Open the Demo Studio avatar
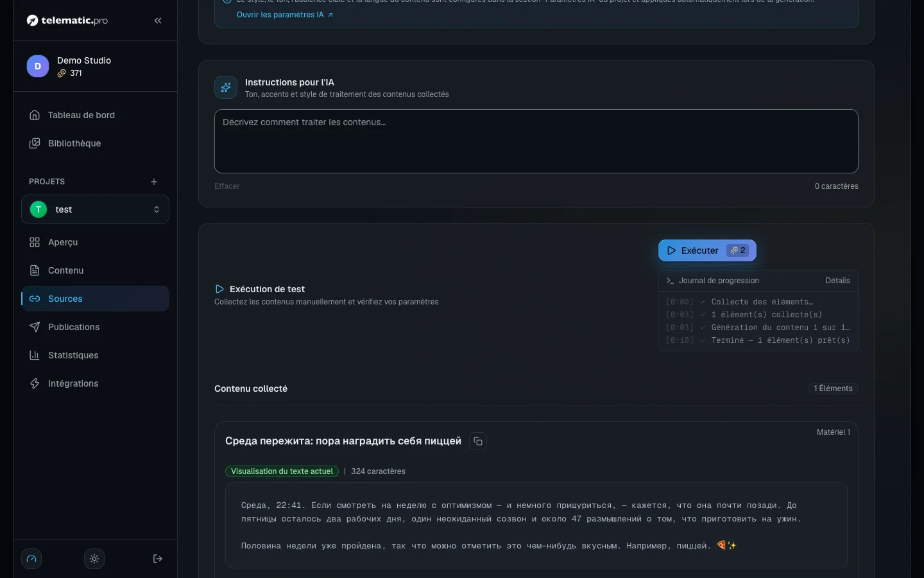 pyautogui.click(x=38, y=66)
